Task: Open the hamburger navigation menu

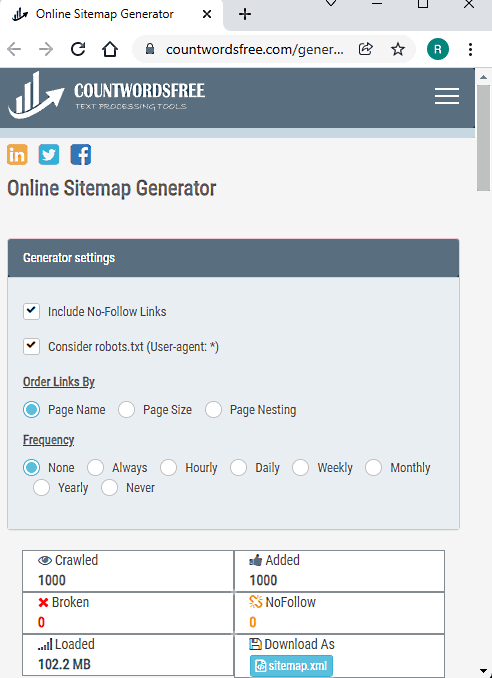Action: tap(447, 96)
